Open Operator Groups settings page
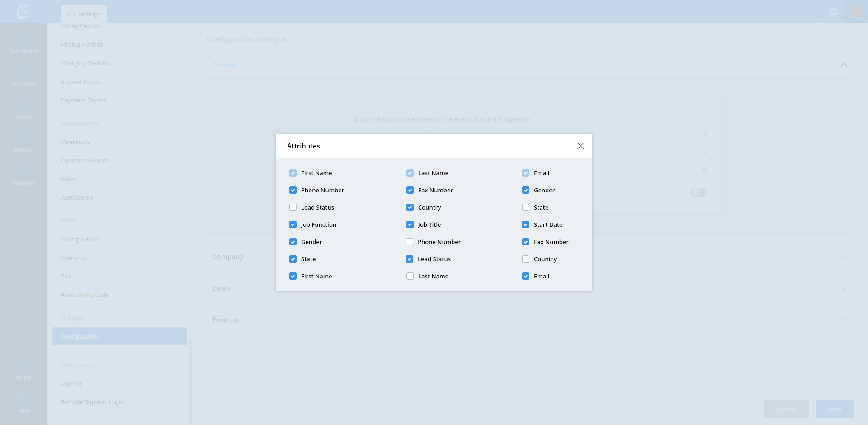Screen dimensions: 868x425 (x=85, y=160)
